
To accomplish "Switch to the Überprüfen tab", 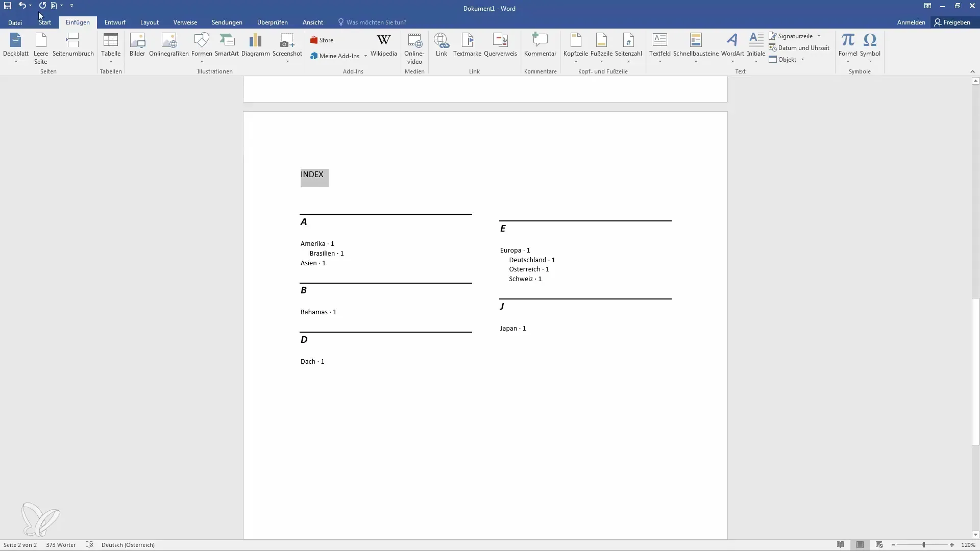I will coord(273,22).
